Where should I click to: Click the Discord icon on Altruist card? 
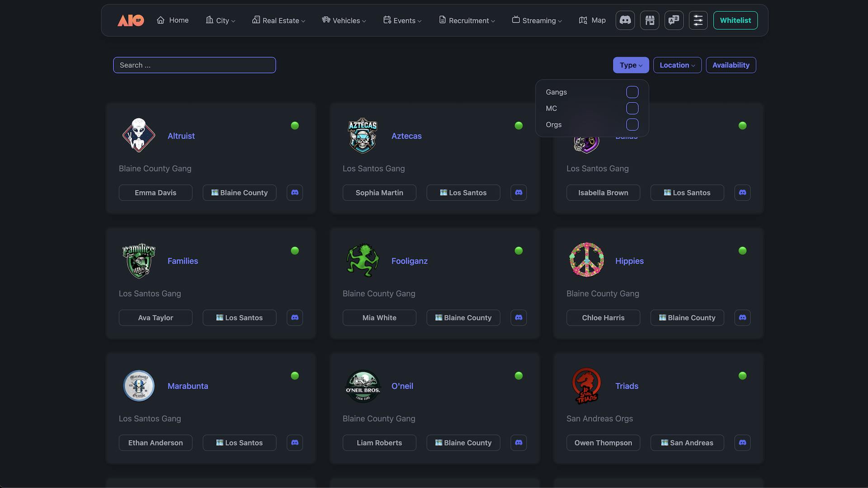point(295,192)
